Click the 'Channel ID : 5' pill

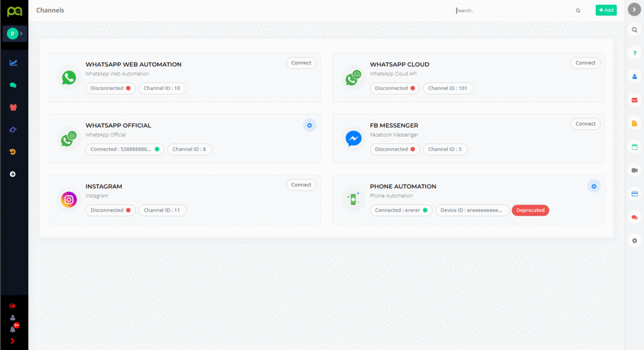(x=445, y=150)
